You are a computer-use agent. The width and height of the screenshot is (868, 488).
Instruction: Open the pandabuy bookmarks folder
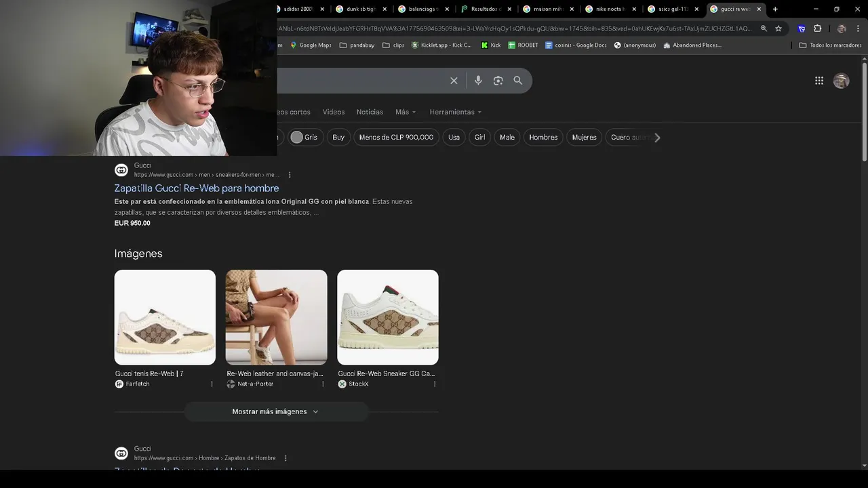tap(357, 45)
